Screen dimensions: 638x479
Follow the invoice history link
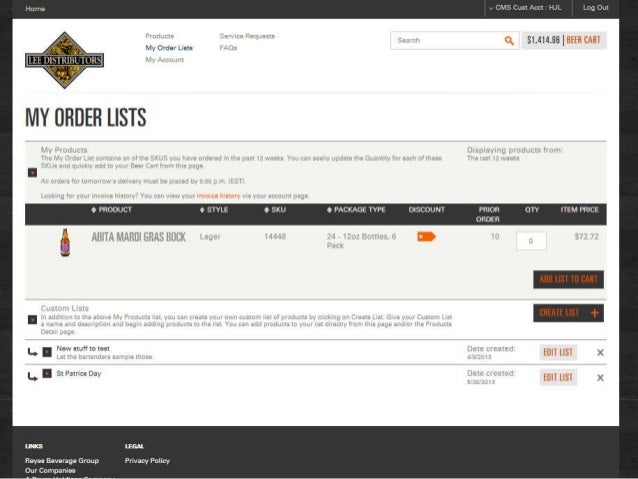click(218, 196)
